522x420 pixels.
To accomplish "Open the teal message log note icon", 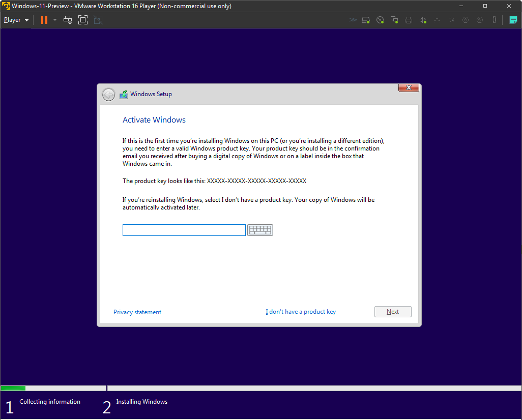I will [513, 20].
